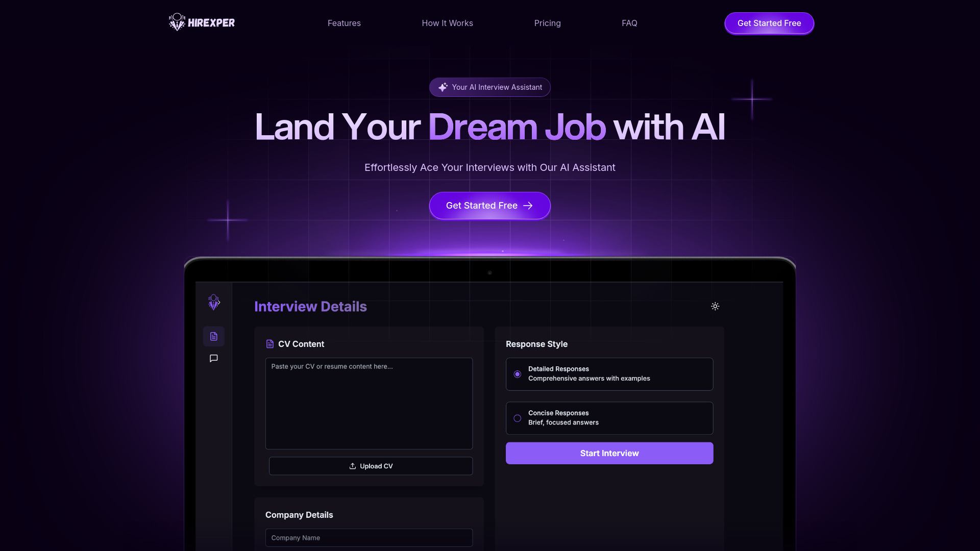Click Get Started Free hero button
980x551 pixels.
[490, 206]
